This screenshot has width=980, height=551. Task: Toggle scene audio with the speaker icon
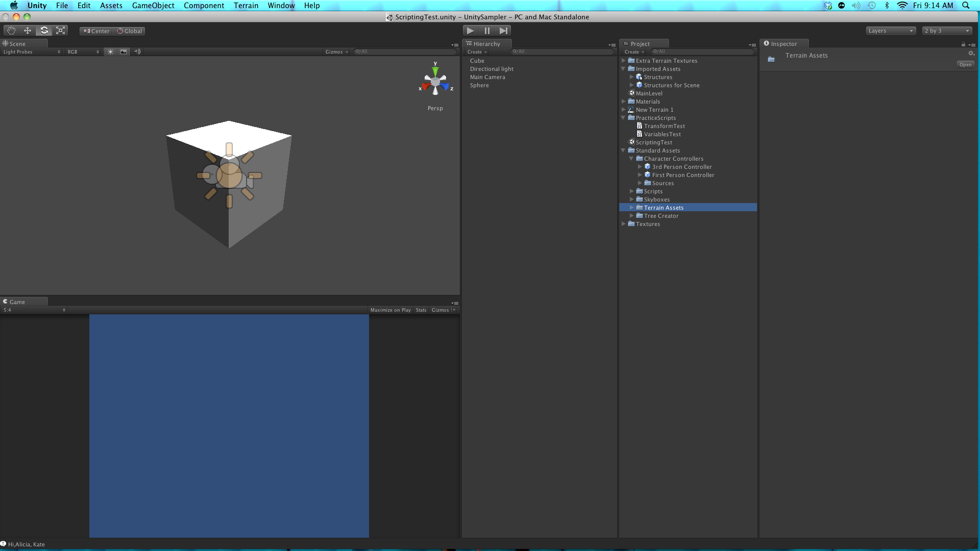[x=136, y=52]
